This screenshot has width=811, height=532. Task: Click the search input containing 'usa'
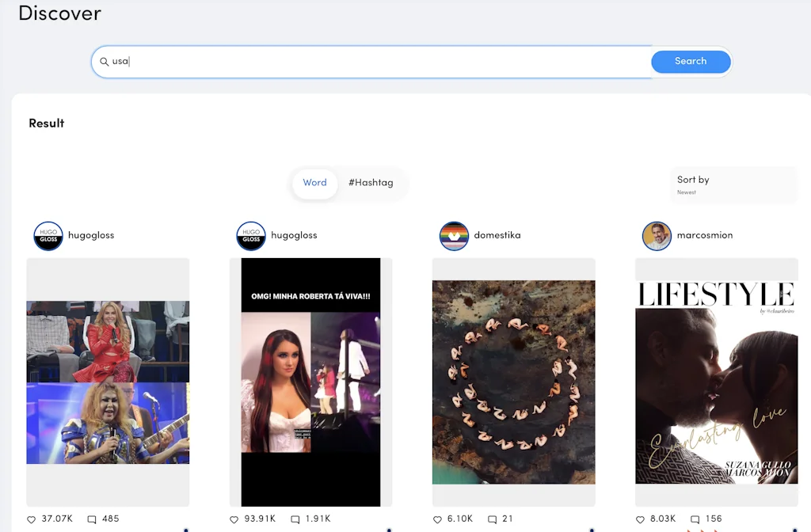coord(317,61)
